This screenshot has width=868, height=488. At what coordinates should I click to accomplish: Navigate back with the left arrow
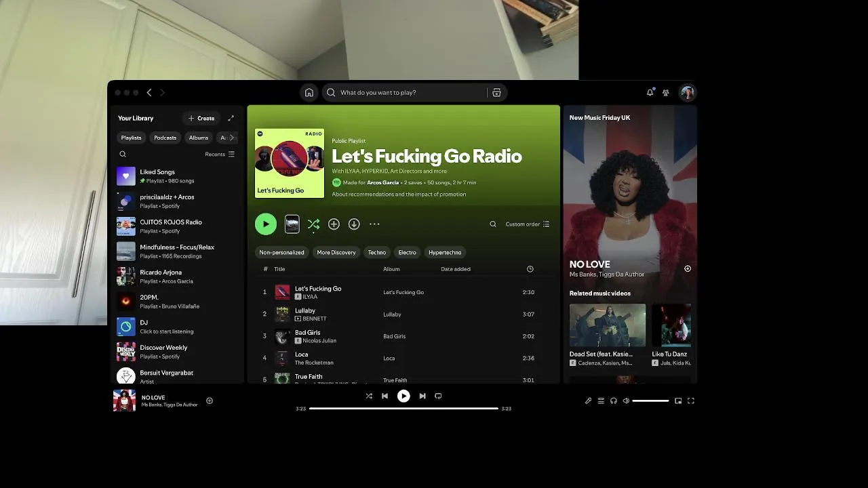(149, 93)
